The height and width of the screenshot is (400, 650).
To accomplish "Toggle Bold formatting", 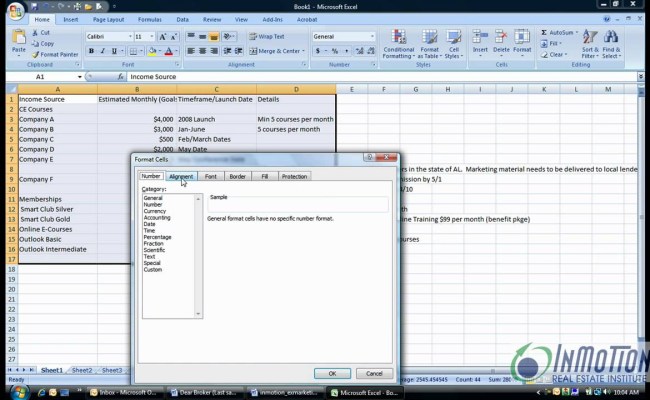I will coord(91,51).
